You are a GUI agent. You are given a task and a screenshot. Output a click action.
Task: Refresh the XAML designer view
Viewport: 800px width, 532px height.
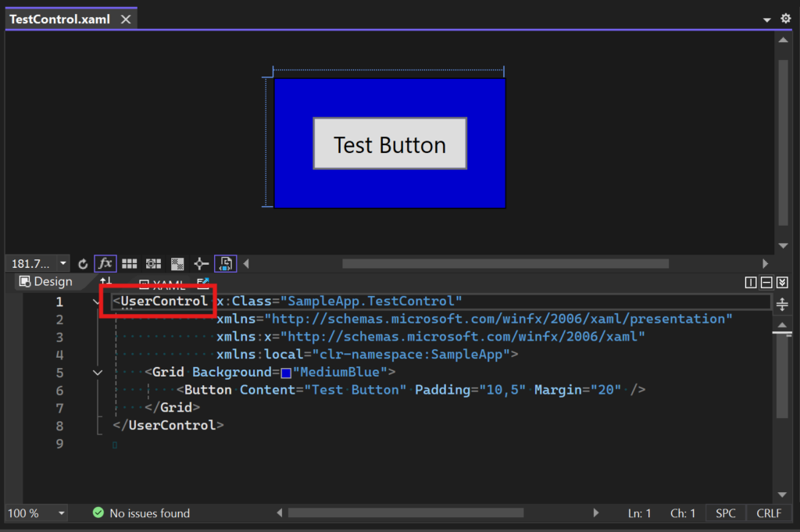(83, 264)
